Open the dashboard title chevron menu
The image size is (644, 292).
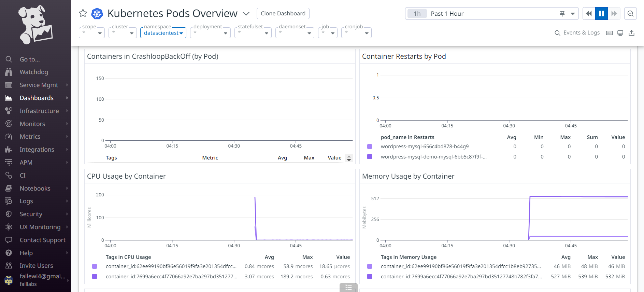click(x=246, y=14)
